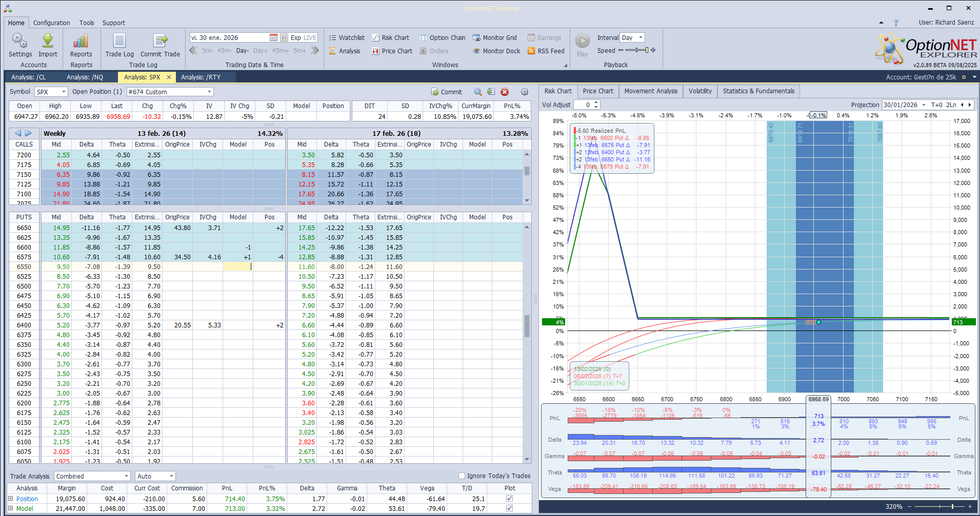Open the Settings gear icon in ribbon

20,41
